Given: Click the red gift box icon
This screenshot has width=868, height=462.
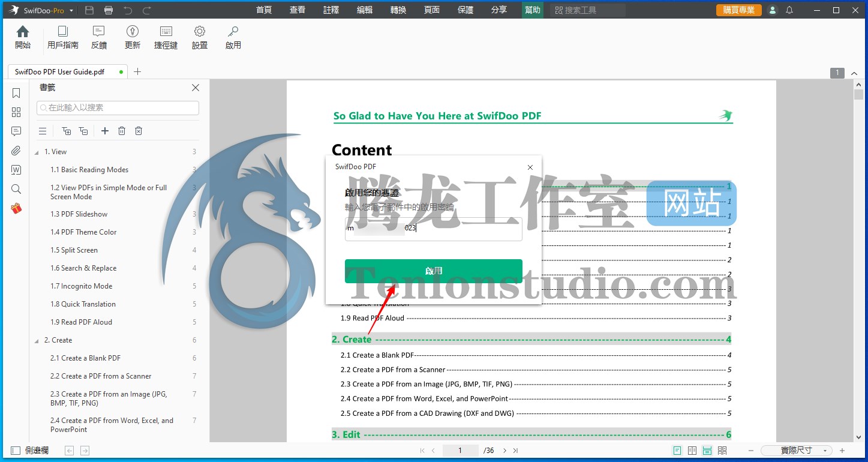Looking at the screenshot, I should point(16,208).
